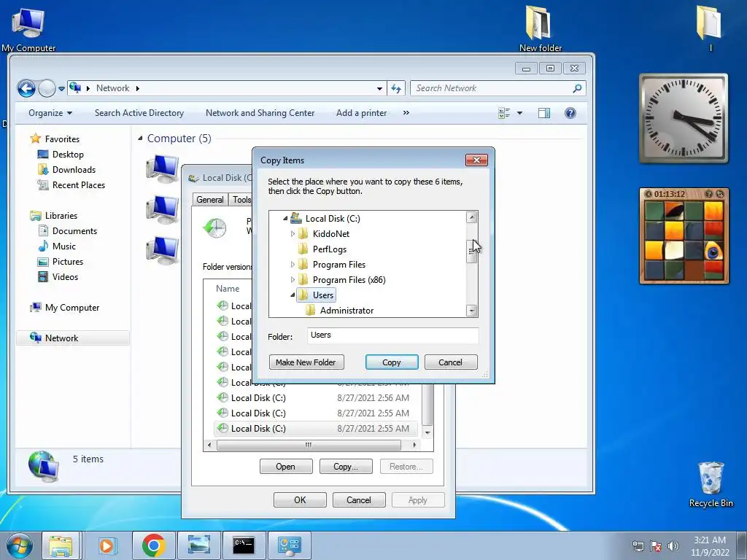Image resolution: width=747 pixels, height=560 pixels.
Task: Open Videos library in navigation pane
Action: tap(65, 276)
